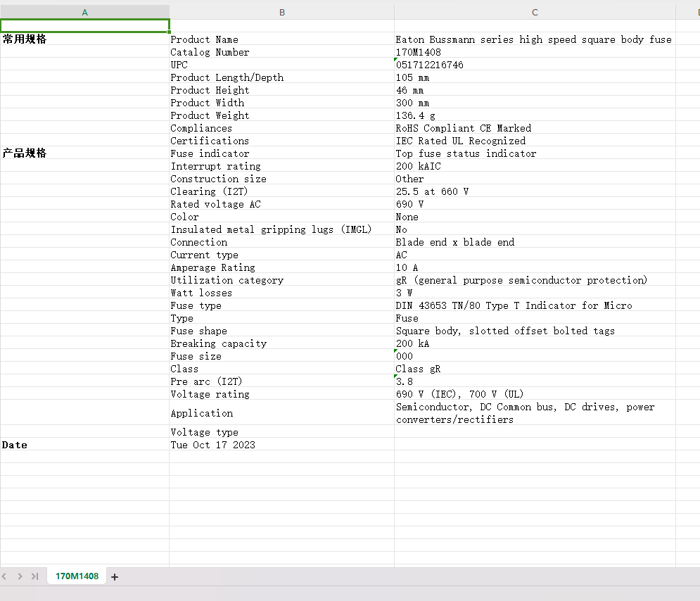The width and height of the screenshot is (700, 601).
Task: Select the 'Fuse indicator' cell
Action: [281, 153]
